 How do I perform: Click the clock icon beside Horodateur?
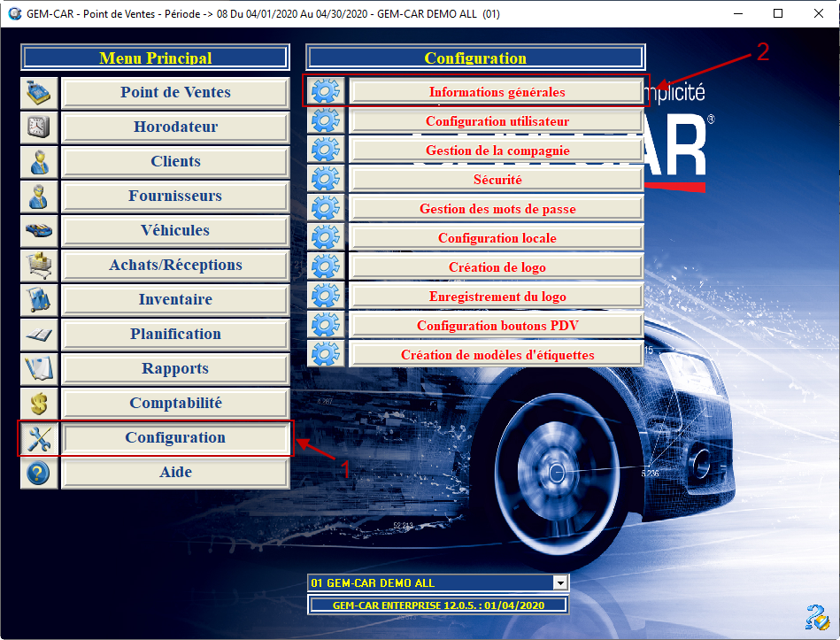click(39, 127)
